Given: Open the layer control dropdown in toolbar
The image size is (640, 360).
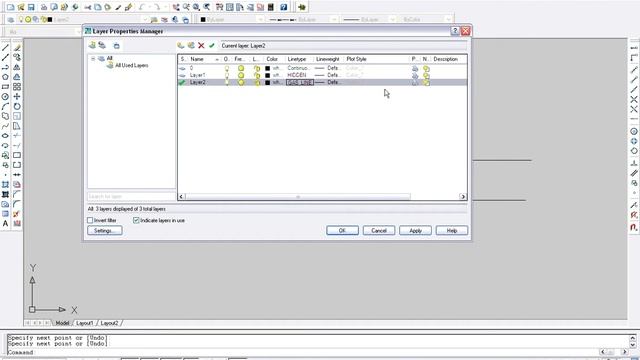Looking at the screenshot, I should pyautogui.click(x=144, y=19).
